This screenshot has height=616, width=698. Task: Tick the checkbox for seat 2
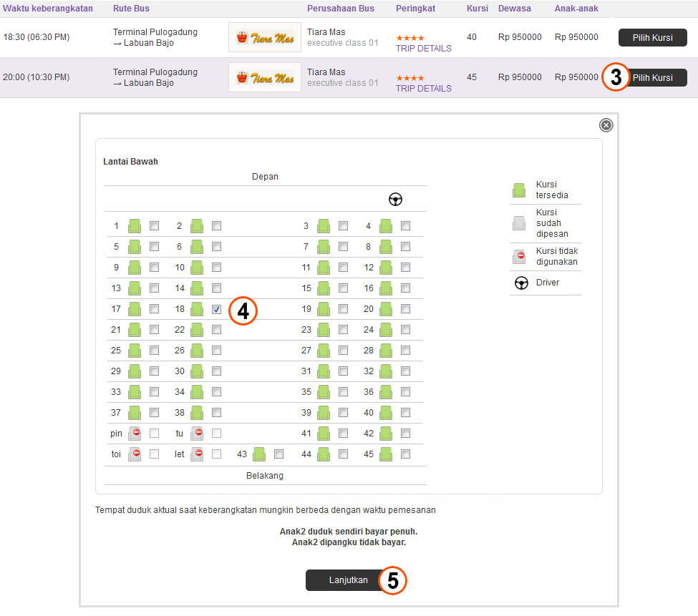pos(216,226)
